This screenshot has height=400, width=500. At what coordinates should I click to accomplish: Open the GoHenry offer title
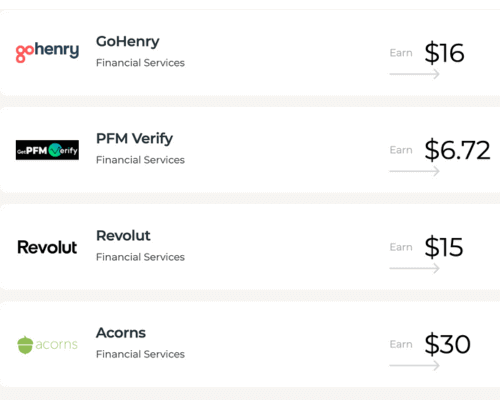(x=128, y=42)
